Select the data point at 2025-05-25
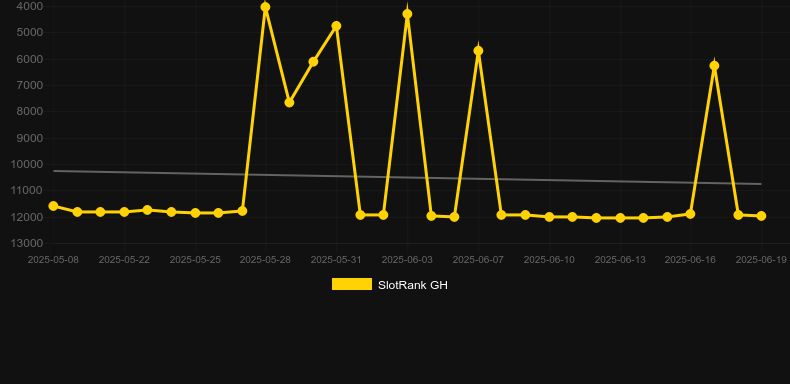This screenshot has height=384, width=790. (195, 213)
